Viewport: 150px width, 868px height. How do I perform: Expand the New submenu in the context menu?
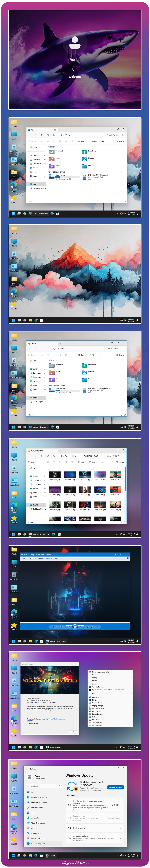111,693
